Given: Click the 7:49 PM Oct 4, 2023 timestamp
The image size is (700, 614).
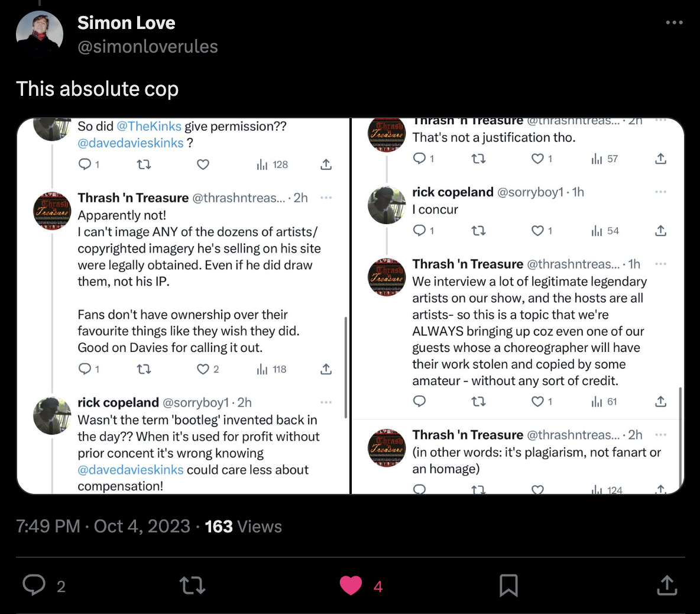Looking at the screenshot, I should coord(103,526).
